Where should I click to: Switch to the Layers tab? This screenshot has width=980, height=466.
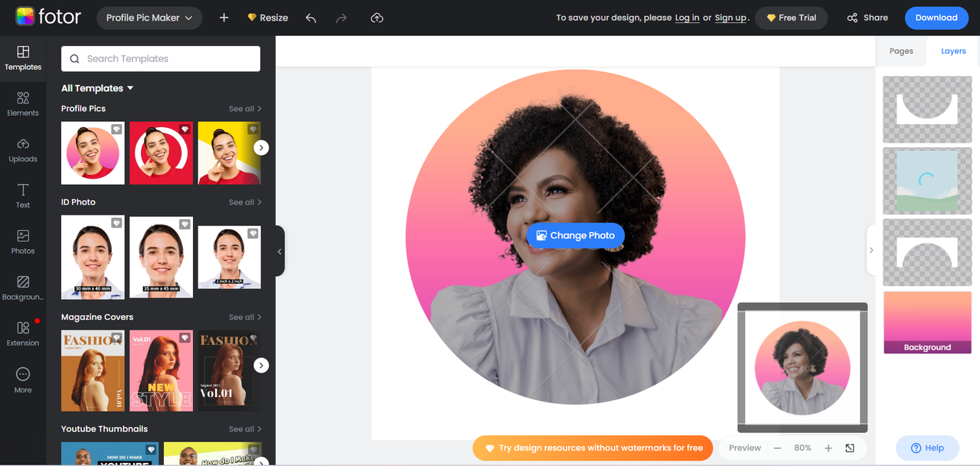(953, 51)
